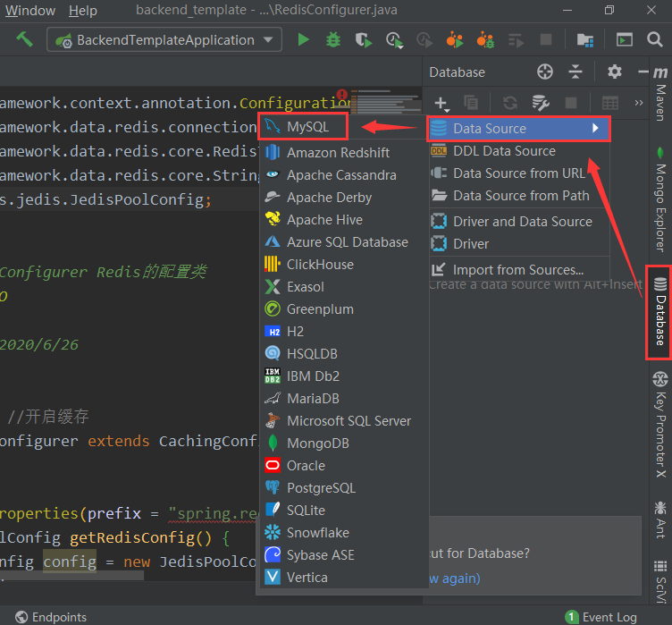The image size is (672, 625).
Task: Open the Maven tool window tab
Action: [x=660, y=96]
